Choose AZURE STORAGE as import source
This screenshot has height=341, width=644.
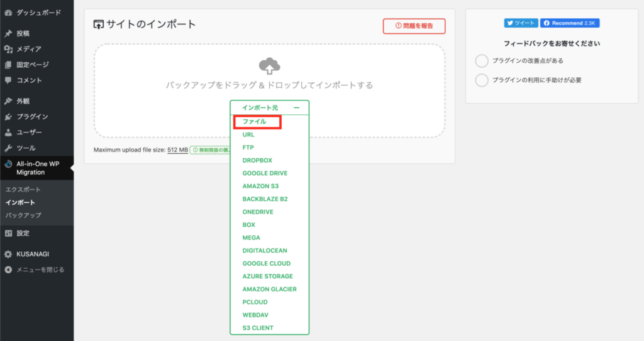point(267,276)
